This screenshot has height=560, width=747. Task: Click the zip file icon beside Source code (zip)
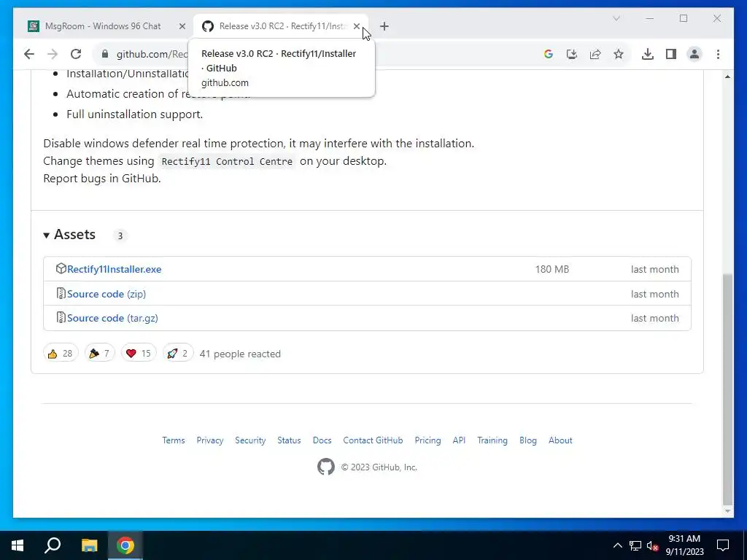pyautogui.click(x=61, y=293)
